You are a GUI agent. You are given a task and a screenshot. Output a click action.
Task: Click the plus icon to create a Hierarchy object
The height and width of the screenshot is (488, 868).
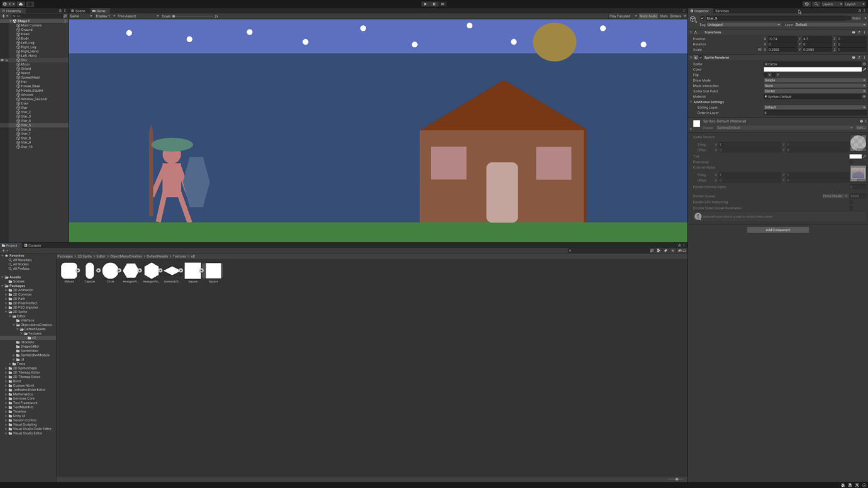coord(4,16)
